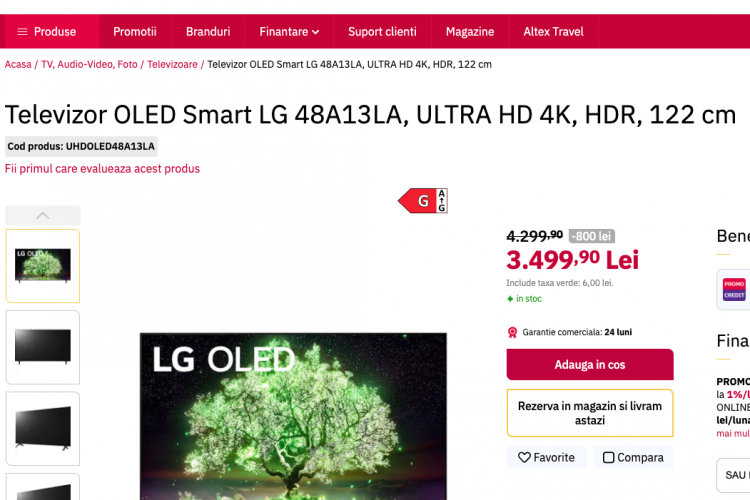Move thumbnail list up with chevron arrow
Viewport: 750px width, 500px height.
[x=43, y=215]
